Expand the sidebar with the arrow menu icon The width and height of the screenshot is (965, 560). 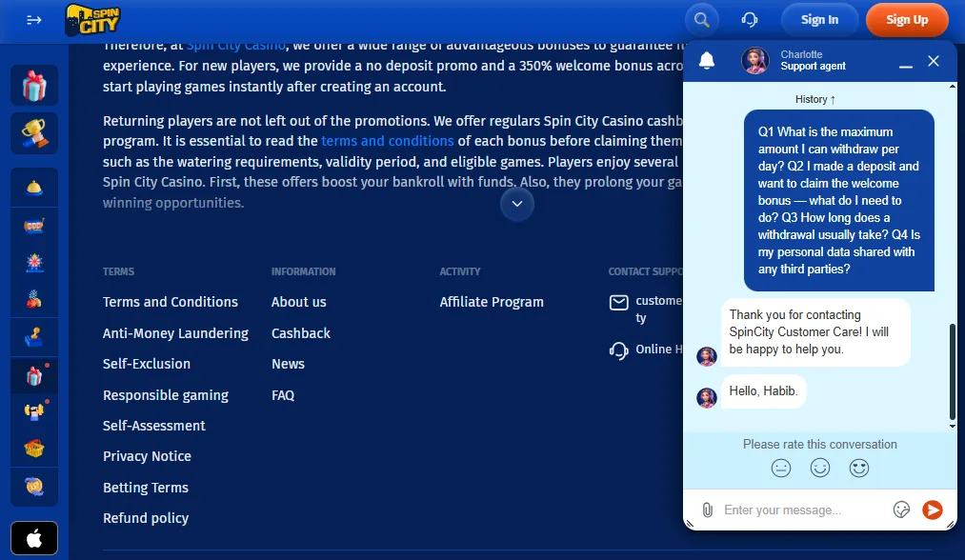point(34,20)
